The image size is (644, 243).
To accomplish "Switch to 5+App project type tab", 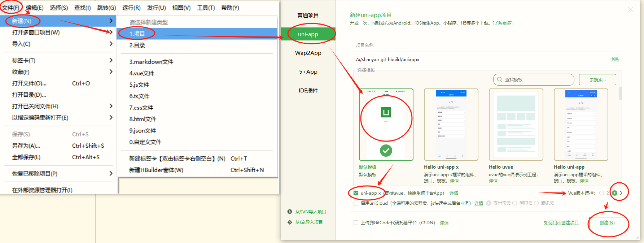I will [x=308, y=71].
